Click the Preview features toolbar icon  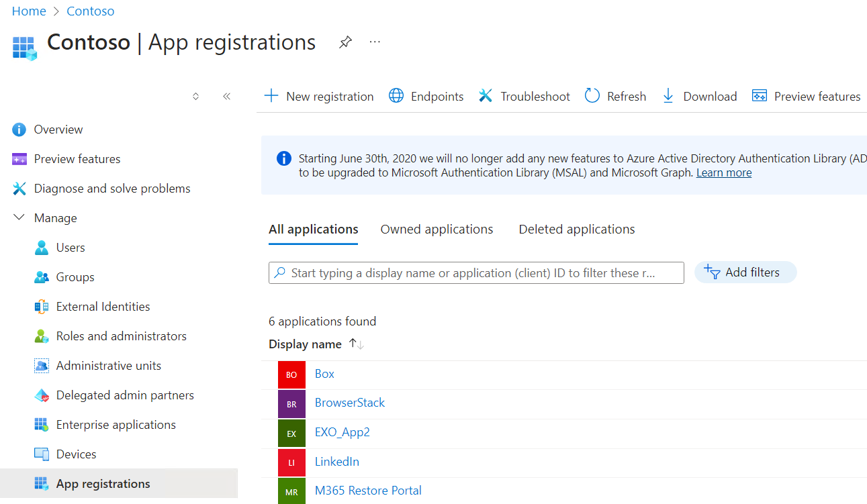pos(760,96)
